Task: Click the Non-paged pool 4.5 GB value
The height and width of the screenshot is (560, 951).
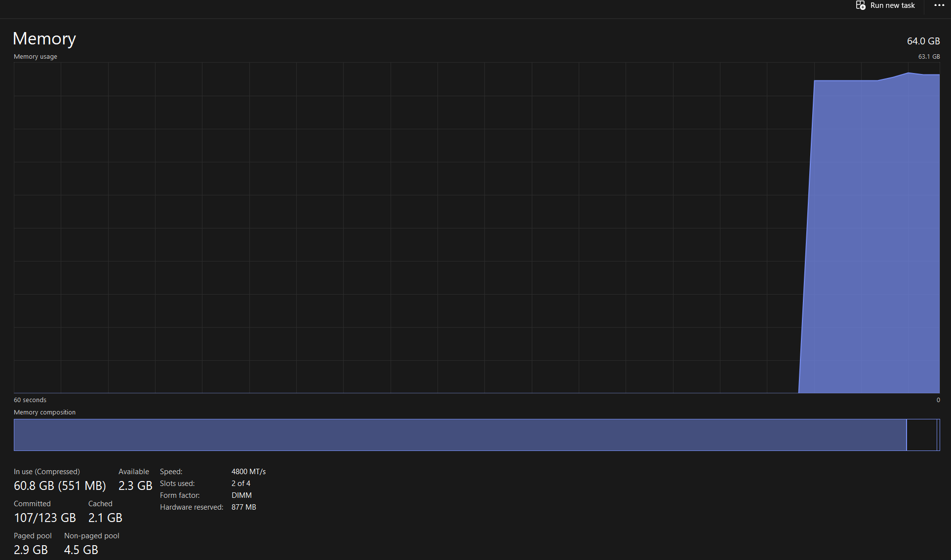Action: click(81, 550)
